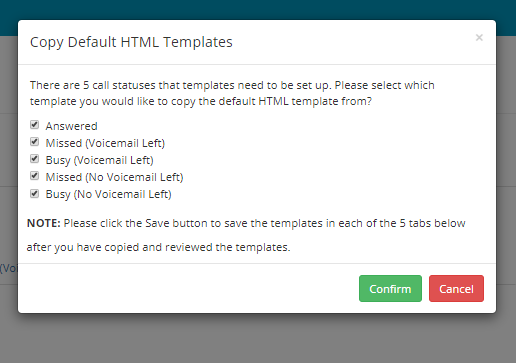The width and height of the screenshot is (516, 363).
Task: Click the 'Missed (Voicemail Left)' label text
Action: tap(105, 143)
